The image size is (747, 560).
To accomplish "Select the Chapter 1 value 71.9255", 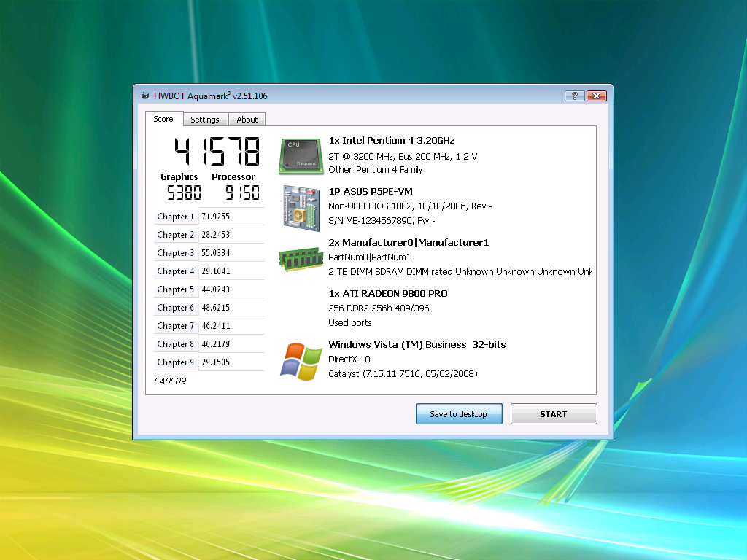I will tap(216, 216).
